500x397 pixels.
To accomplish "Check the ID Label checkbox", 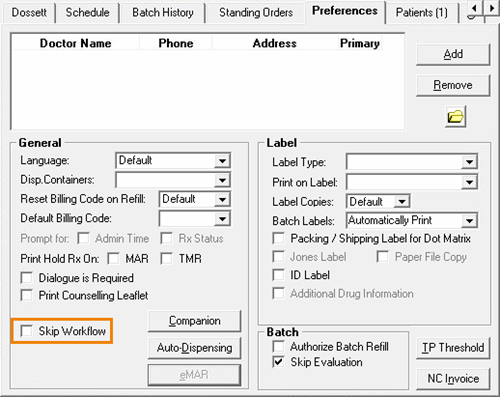I will [x=278, y=275].
